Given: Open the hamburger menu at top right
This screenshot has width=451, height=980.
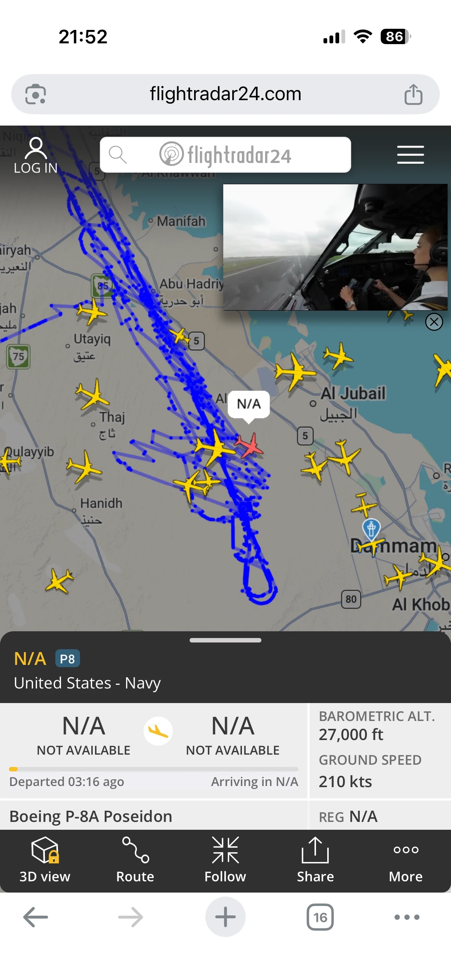Looking at the screenshot, I should [x=410, y=155].
